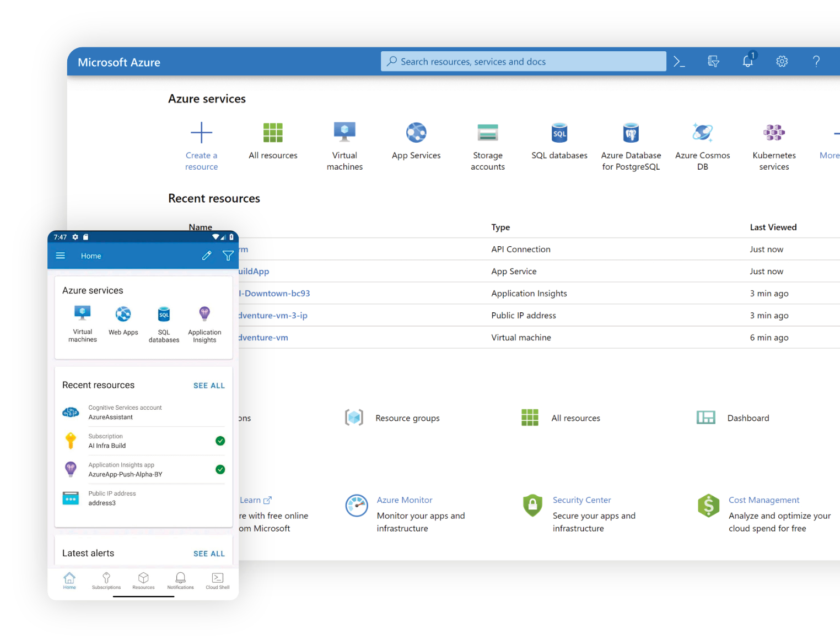This screenshot has height=640, width=840.
Task: Open the Azure Monitor link
Action: pyautogui.click(x=405, y=500)
